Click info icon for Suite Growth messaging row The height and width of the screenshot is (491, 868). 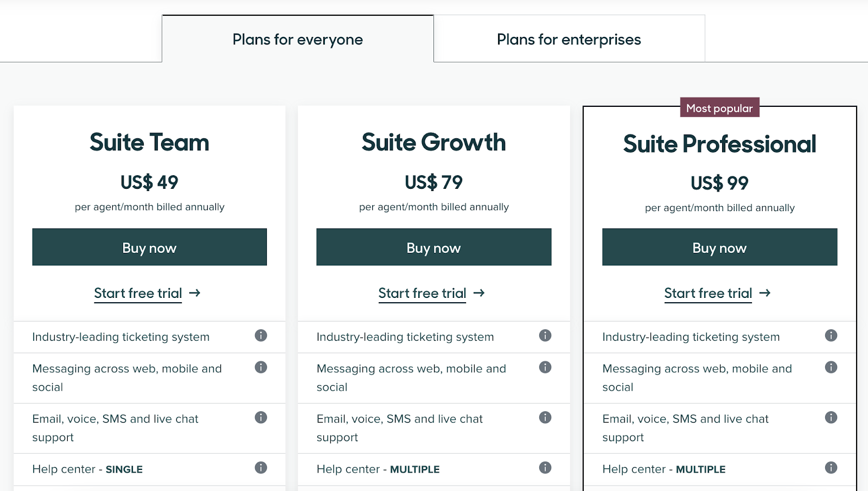pyautogui.click(x=545, y=367)
